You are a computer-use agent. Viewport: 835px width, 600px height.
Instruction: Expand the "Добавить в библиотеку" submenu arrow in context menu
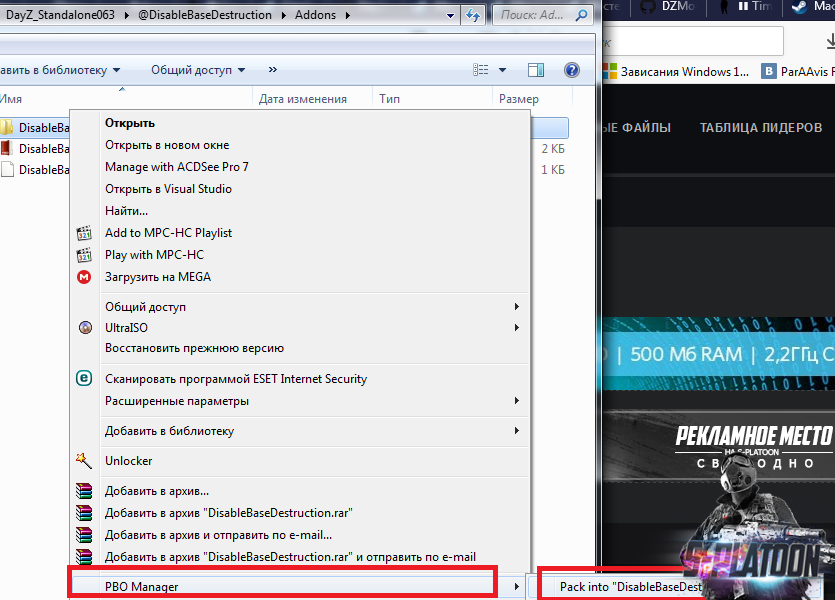(x=517, y=430)
